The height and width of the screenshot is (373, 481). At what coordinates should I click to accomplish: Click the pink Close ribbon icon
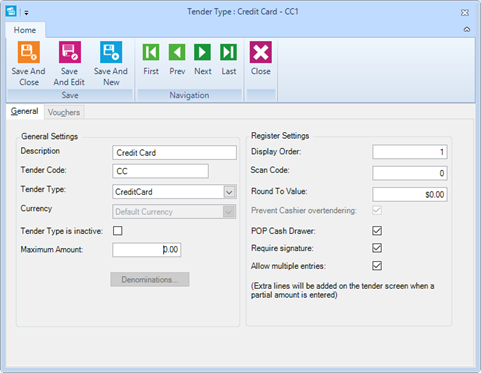[x=261, y=52]
